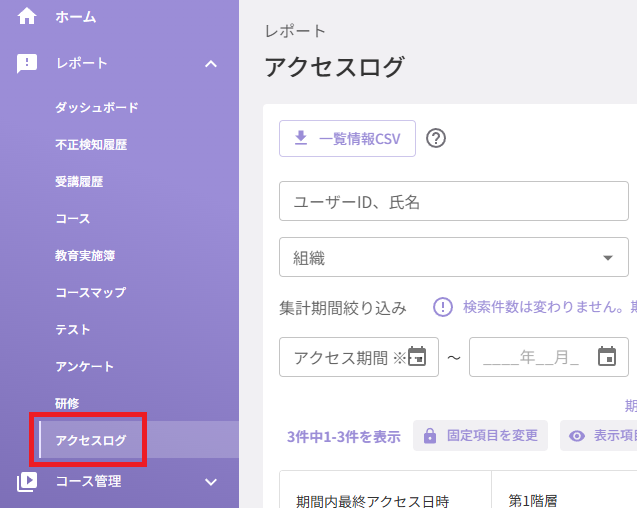
Task: Collapse the レポート section chevron
Action: [x=211, y=64]
